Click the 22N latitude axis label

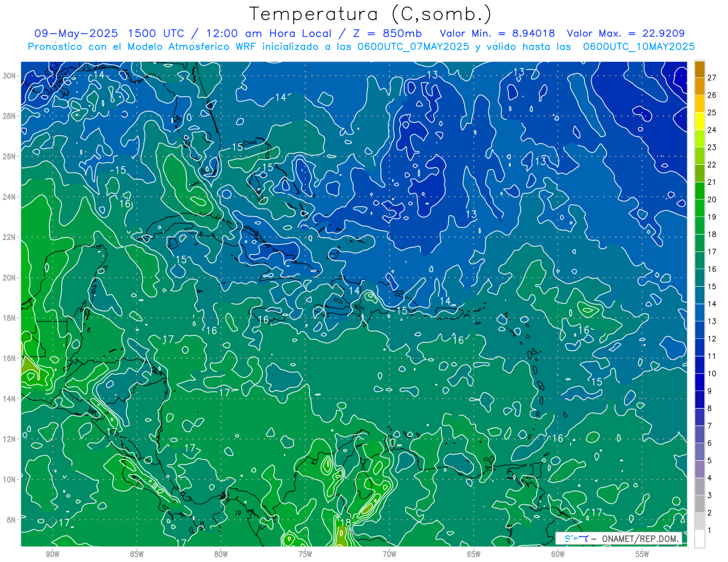[10, 237]
